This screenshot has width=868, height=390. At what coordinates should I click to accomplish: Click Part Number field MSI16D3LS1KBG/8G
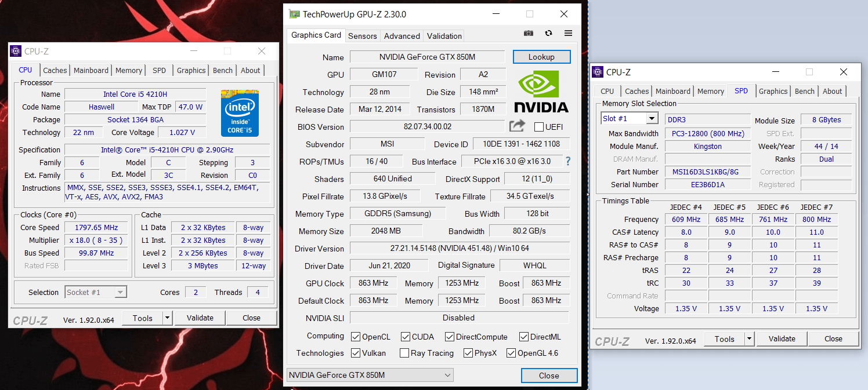(x=707, y=172)
